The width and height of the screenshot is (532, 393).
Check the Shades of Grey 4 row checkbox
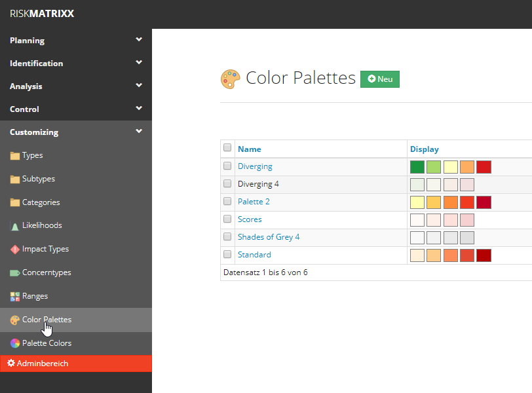tap(227, 236)
